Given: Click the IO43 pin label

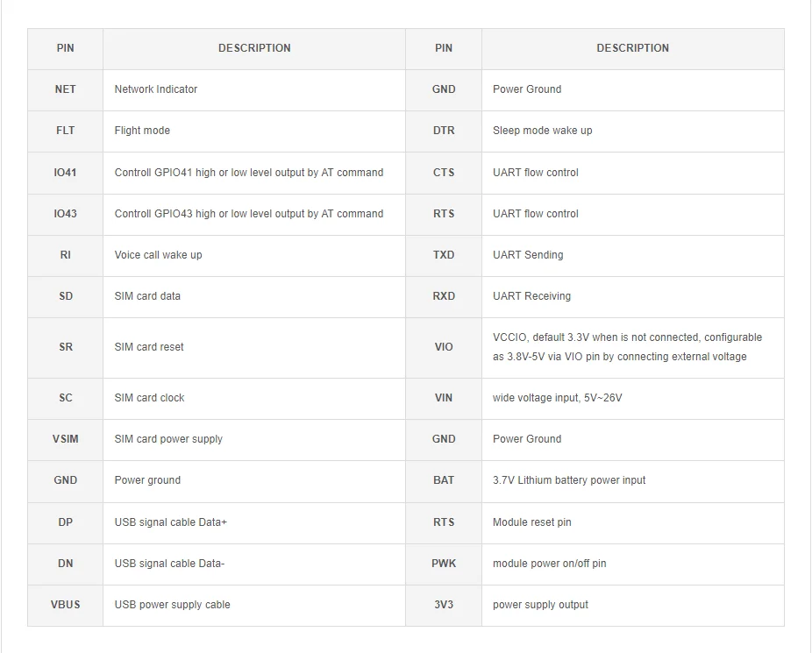Looking at the screenshot, I should coord(66,214).
